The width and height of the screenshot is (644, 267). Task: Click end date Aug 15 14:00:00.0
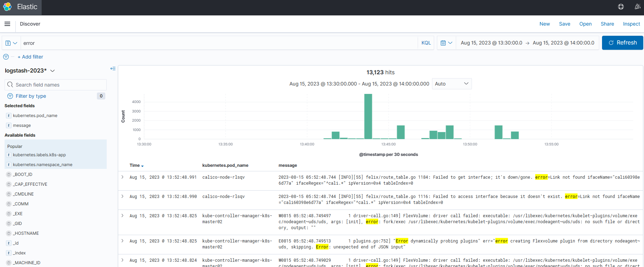tap(564, 43)
